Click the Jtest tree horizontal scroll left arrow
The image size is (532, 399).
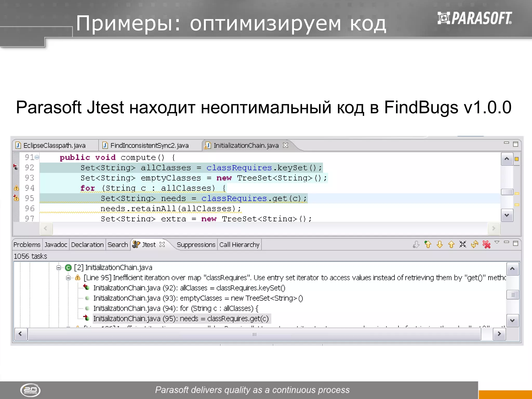pos(21,334)
